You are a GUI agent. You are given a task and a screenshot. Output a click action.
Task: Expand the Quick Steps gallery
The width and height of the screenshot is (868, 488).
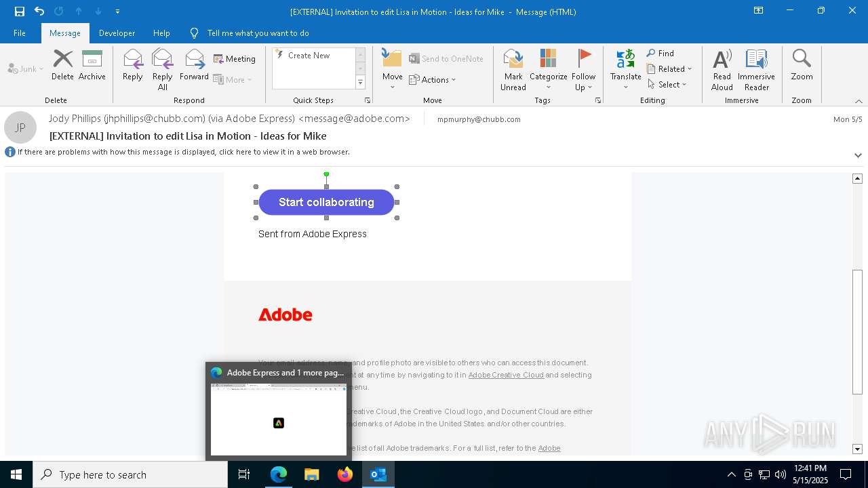tap(360, 83)
